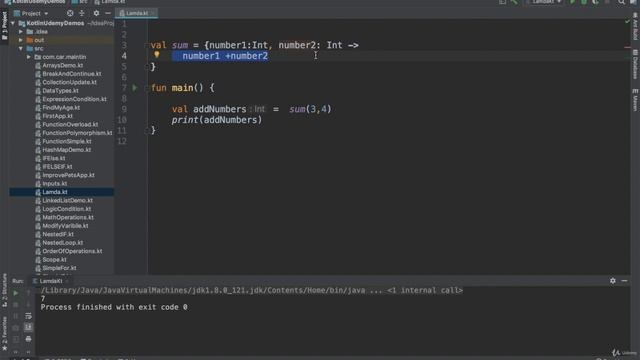Click the fold end marker on line 11
This screenshot has width=640, height=360.
pyautogui.click(x=147, y=131)
